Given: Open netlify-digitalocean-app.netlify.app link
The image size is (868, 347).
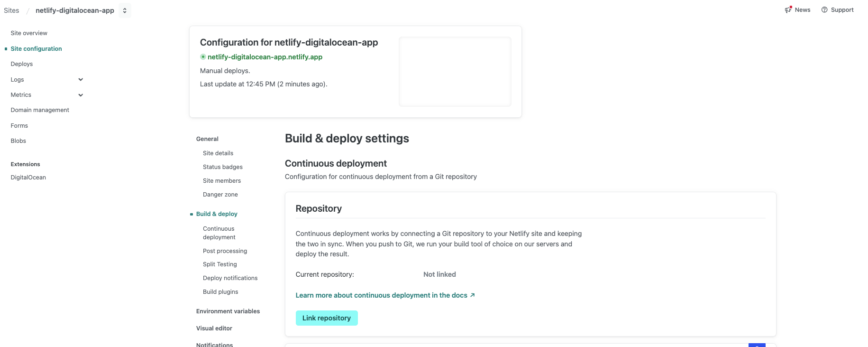Looking at the screenshot, I should [265, 57].
